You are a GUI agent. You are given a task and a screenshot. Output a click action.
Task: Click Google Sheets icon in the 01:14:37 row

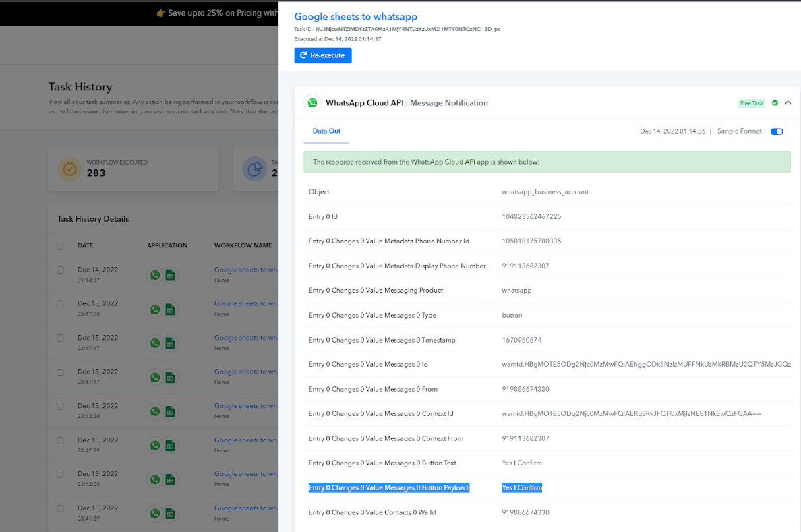(170, 276)
